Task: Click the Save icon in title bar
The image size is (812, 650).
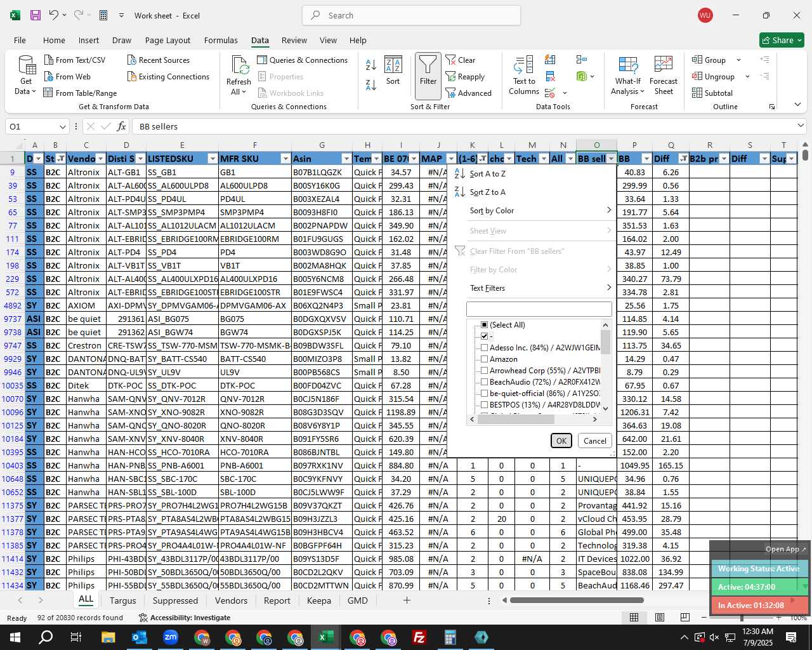Action: pos(36,15)
